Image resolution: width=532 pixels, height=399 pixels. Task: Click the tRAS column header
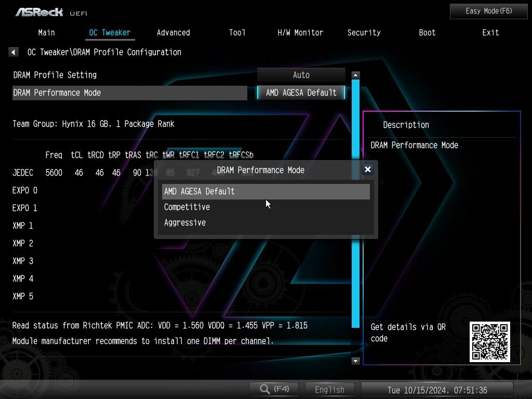coord(133,155)
